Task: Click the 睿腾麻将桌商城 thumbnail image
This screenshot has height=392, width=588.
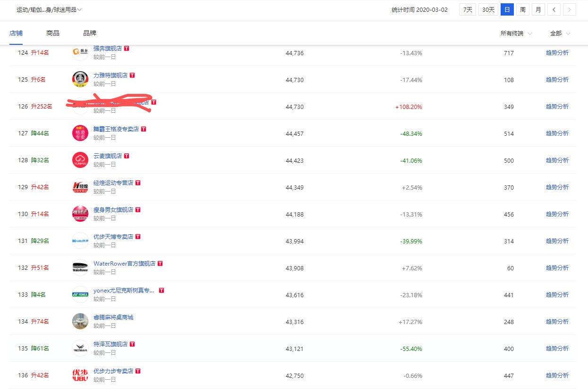Action: pyautogui.click(x=80, y=321)
